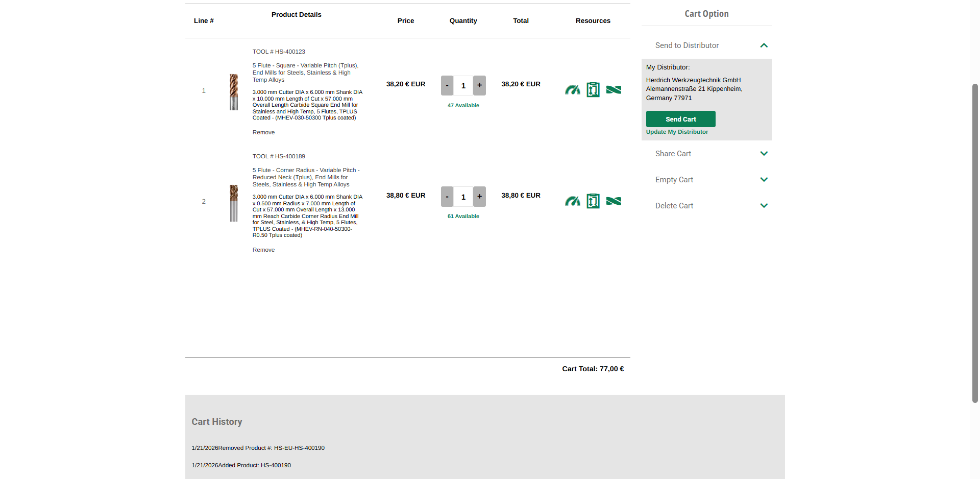Collapse the Send to Distributor section
The image size is (980, 479).
pos(764,45)
